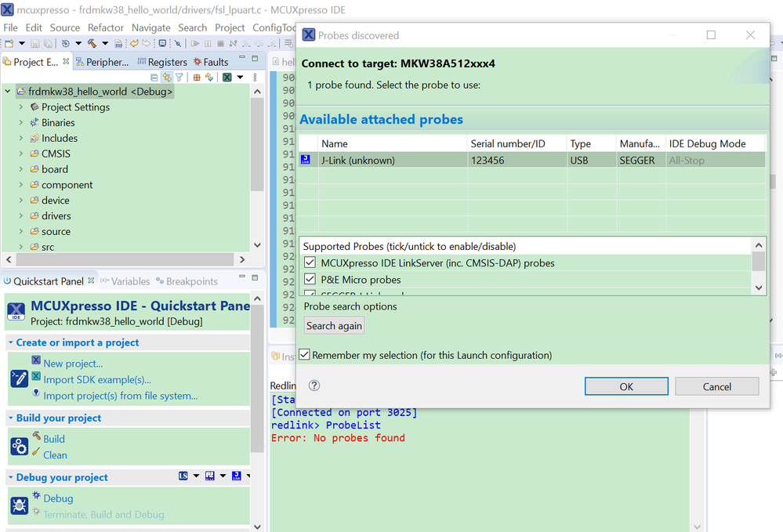Viewport: 783px width, 532px height.
Task: Open the Breakpoints tab
Action: [187, 281]
